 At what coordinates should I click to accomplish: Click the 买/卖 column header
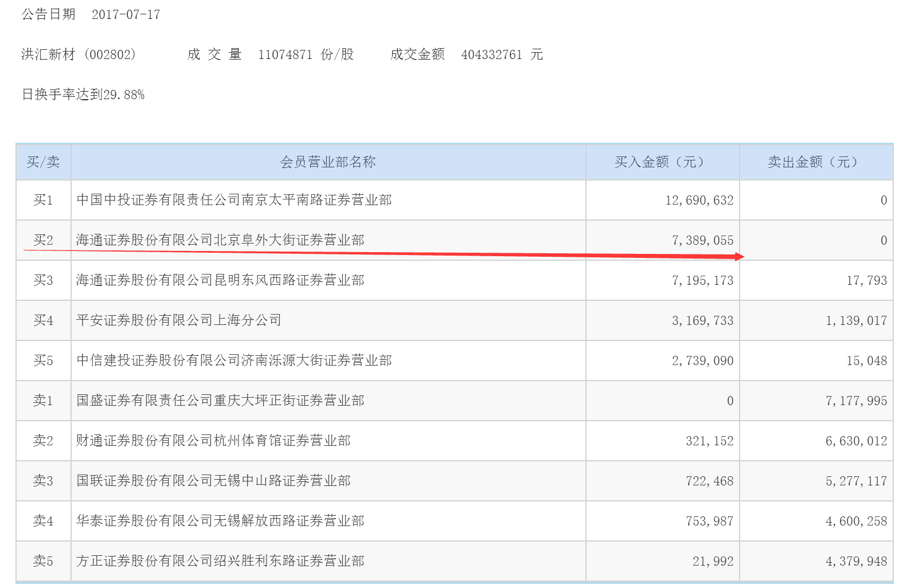point(43,162)
